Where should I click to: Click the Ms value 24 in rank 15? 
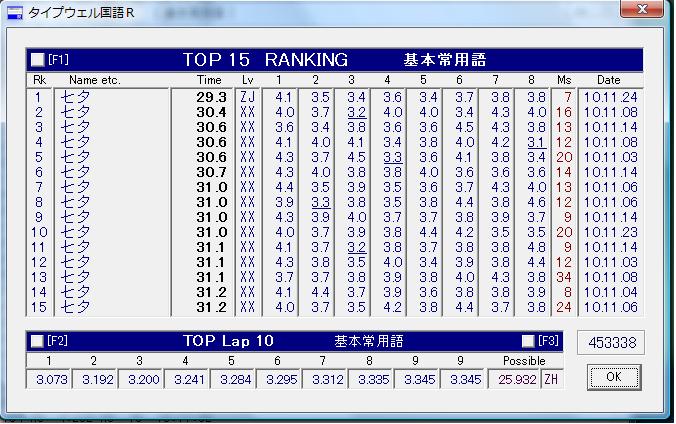(564, 308)
